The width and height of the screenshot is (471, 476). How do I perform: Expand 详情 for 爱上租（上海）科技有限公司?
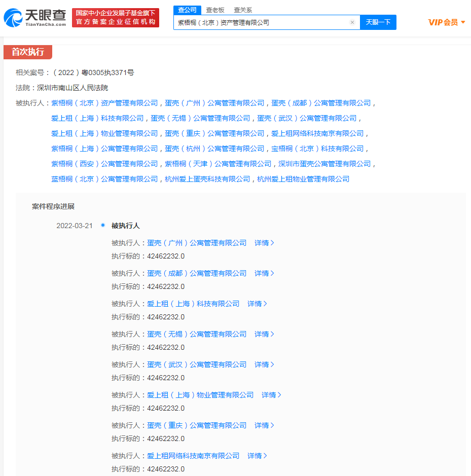[257, 304]
